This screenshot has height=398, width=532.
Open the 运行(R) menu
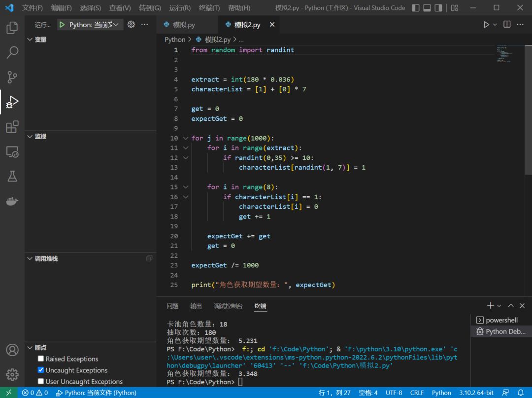pos(180,8)
